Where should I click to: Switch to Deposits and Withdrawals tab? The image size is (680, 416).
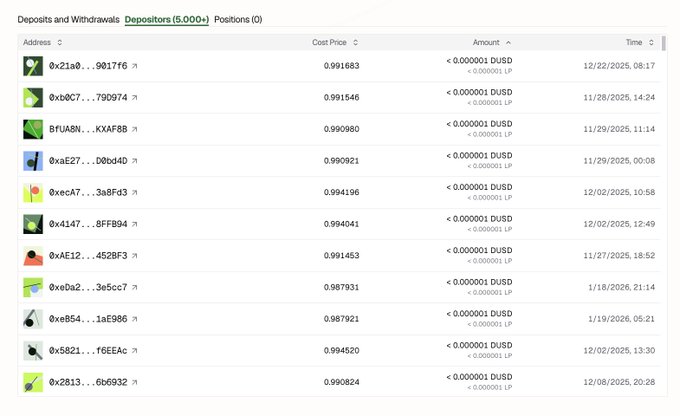pos(68,20)
